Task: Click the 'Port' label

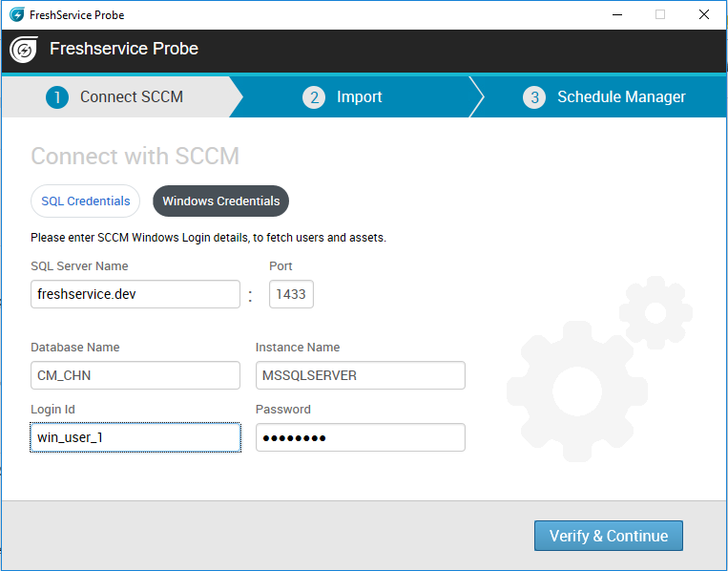Action: click(x=281, y=266)
